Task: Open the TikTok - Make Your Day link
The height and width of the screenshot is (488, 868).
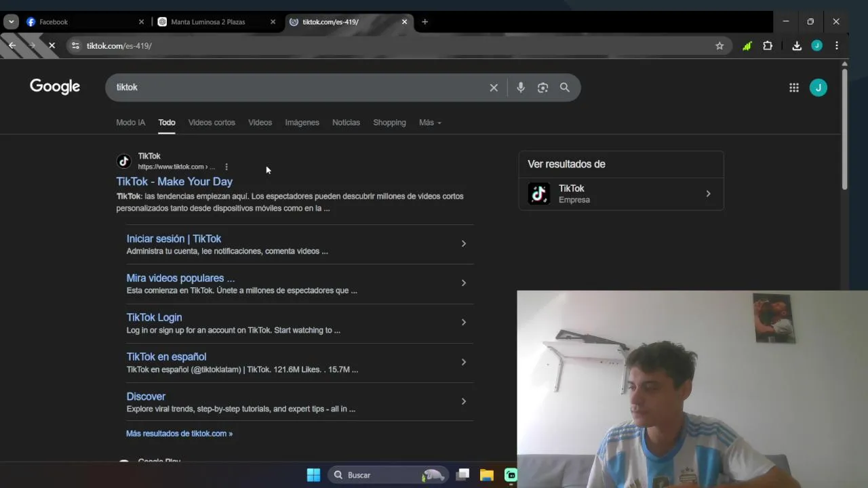Action: [x=174, y=182]
